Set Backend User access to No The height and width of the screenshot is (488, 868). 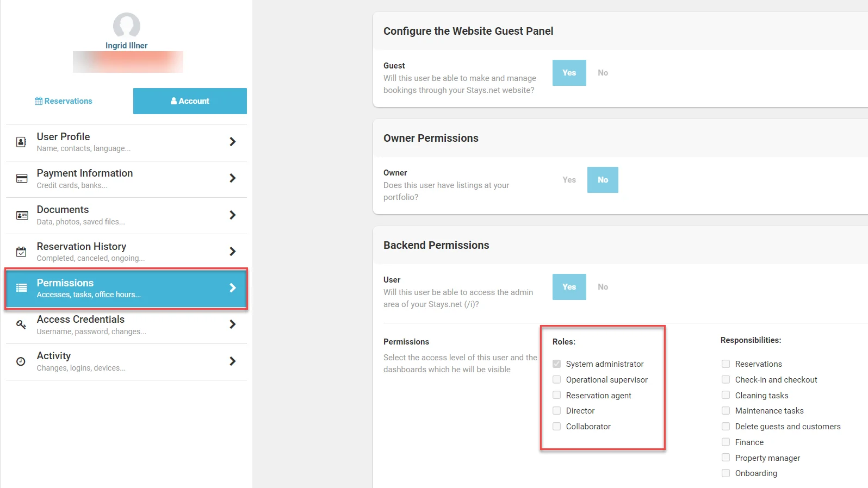[603, 287]
